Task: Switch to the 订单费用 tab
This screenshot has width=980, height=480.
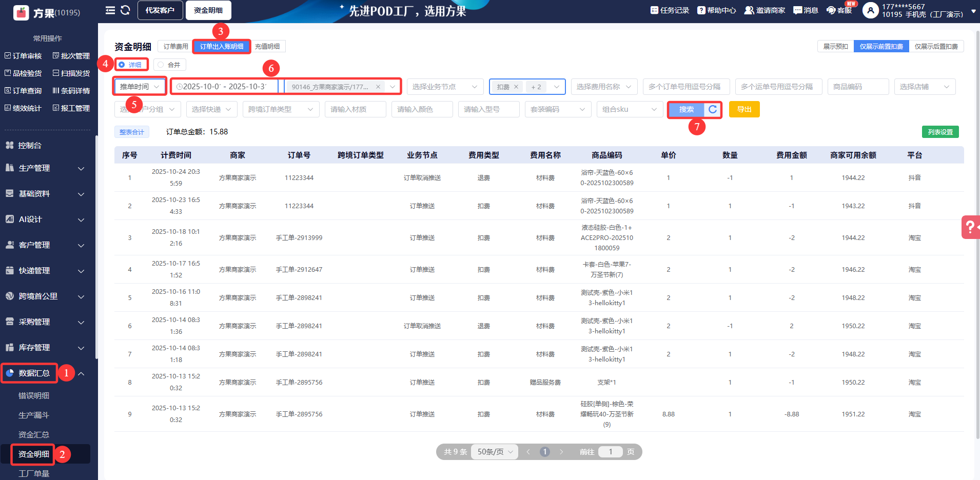Action: pyautogui.click(x=175, y=47)
